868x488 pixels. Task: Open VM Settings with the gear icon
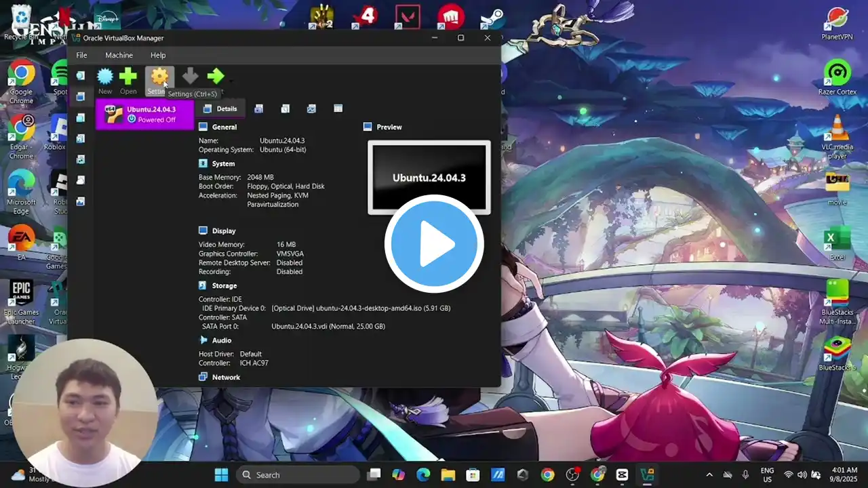point(159,77)
